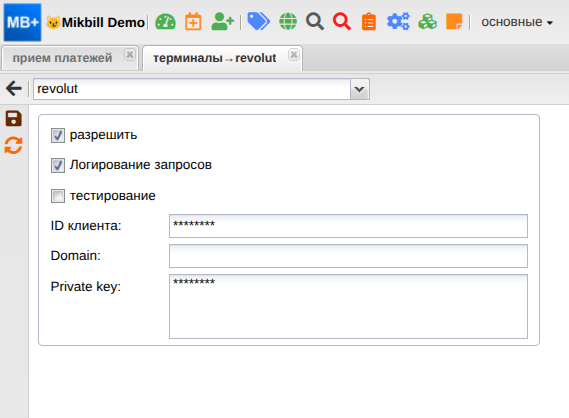Open the orange sticky note icon
Viewport: 569px width, 418px height.
coord(454,22)
